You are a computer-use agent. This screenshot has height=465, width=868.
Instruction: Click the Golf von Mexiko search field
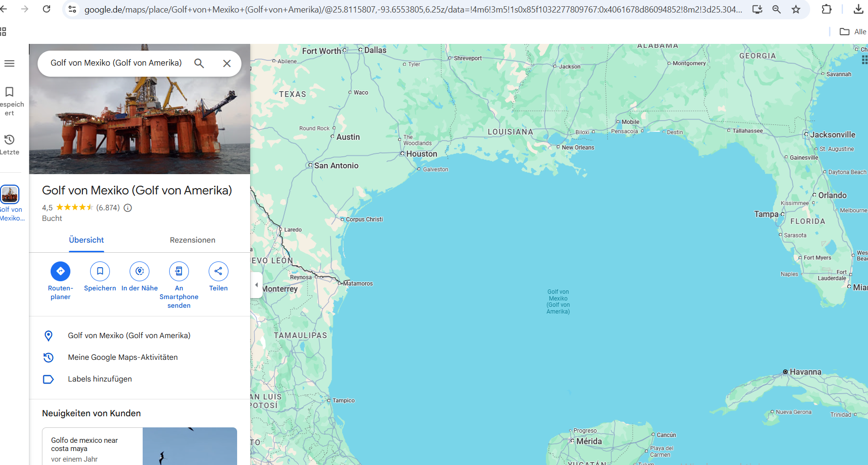tap(116, 63)
